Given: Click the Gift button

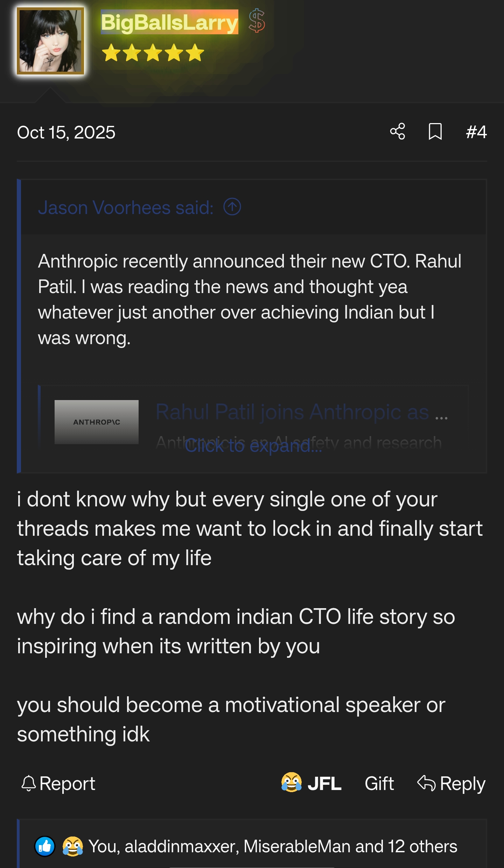Looking at the screenshot, I should [x=379, y=783].
